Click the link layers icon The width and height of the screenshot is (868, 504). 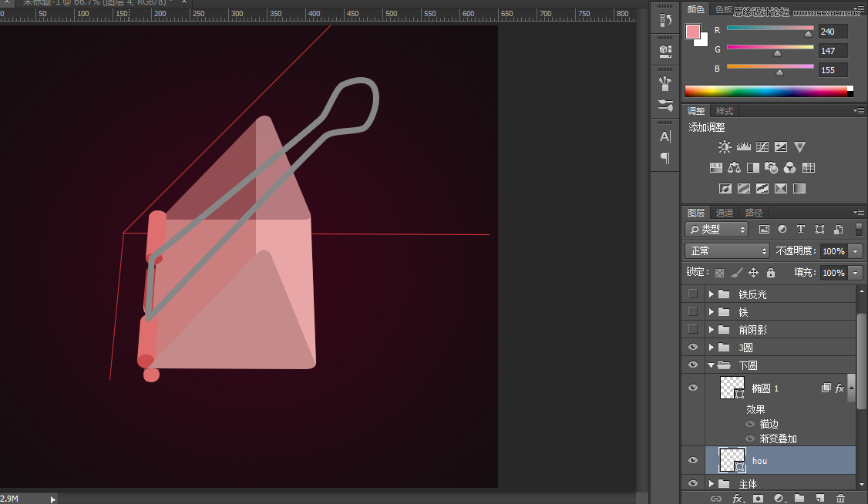[x=716, y=499]
